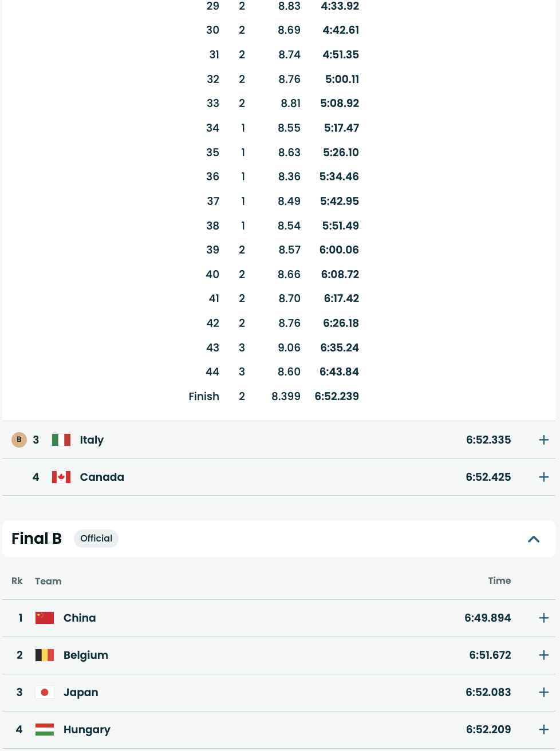The image size is (560, 751).
Task: Show Hungary's lap details plus icon
Action: 543,729
